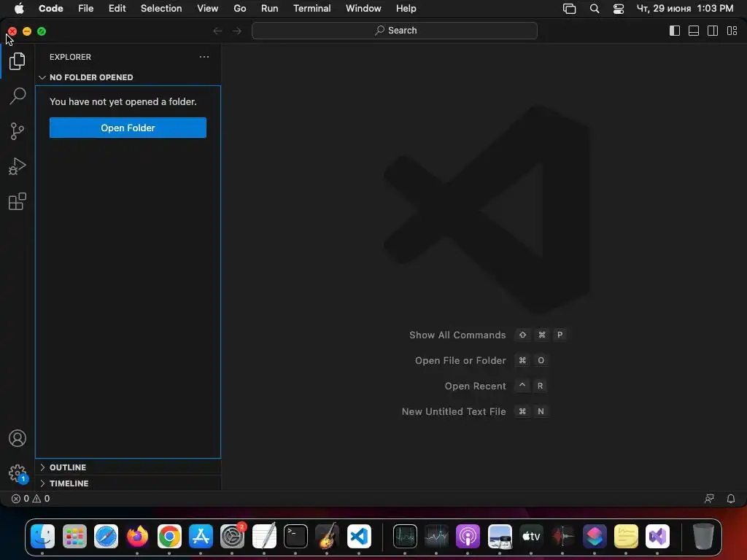Click the Spotlight search icon in menu bar

tap(594, 9)
